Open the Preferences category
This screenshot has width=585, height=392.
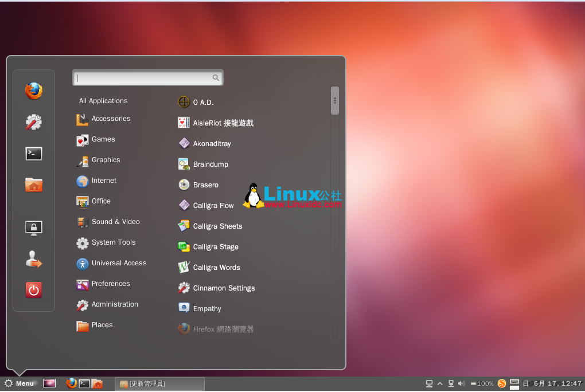(x=103, y=284)
